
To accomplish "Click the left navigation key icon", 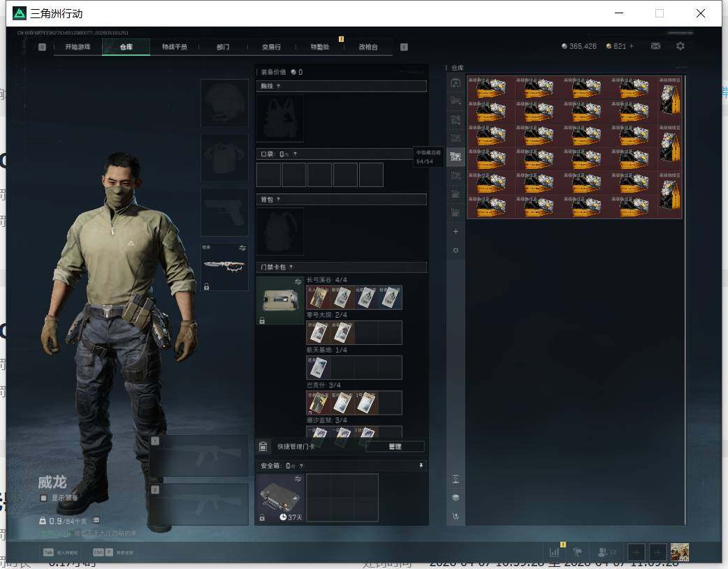I will pos(42,47).
